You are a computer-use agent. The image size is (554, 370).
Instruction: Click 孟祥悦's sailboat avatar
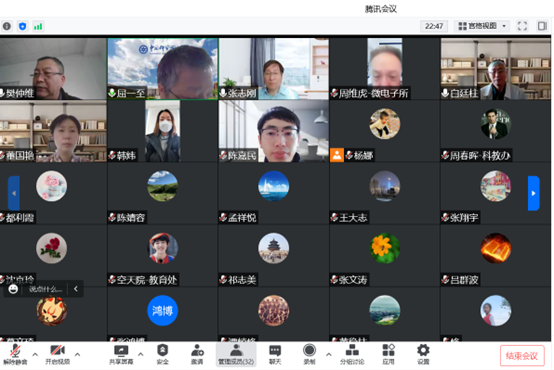click(273, 186)
